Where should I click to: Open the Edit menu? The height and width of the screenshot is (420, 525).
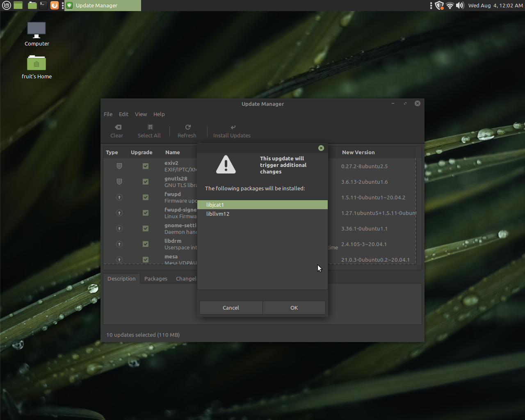124,114
